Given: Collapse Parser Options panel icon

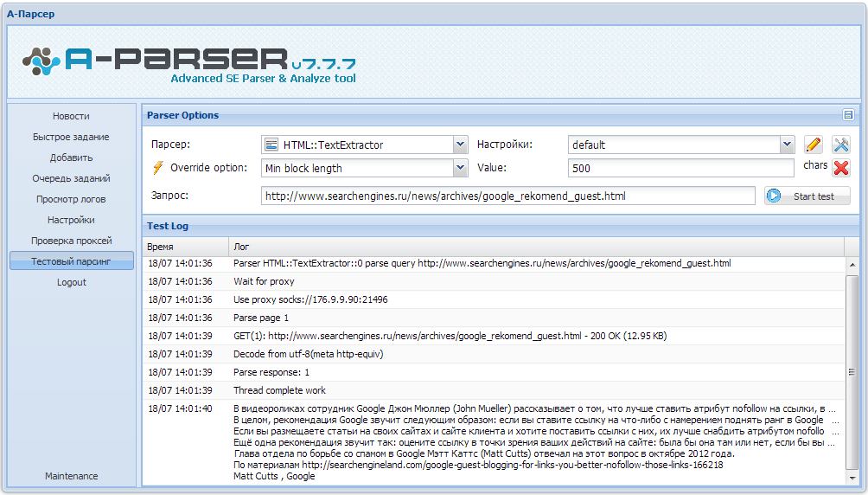Looking at the screenshot, I should [847, 115].
